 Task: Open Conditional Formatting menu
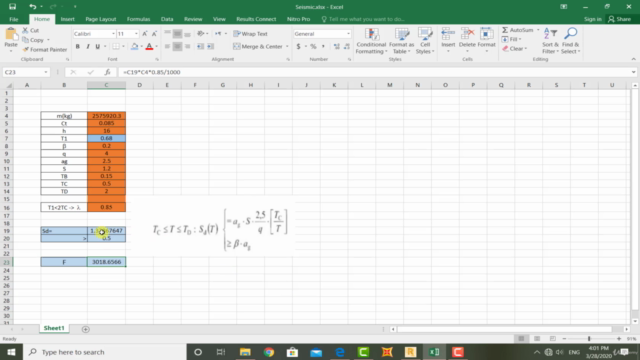point(371,41)
